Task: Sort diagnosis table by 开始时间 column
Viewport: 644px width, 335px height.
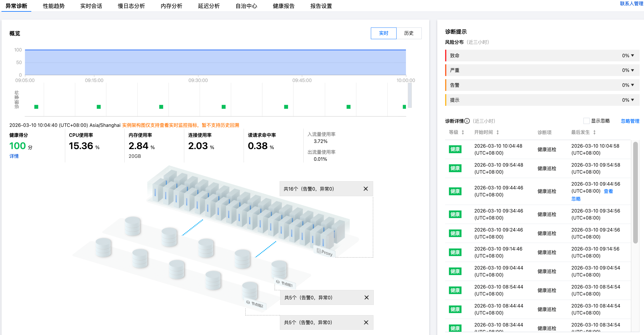Action: pos(497,132)
